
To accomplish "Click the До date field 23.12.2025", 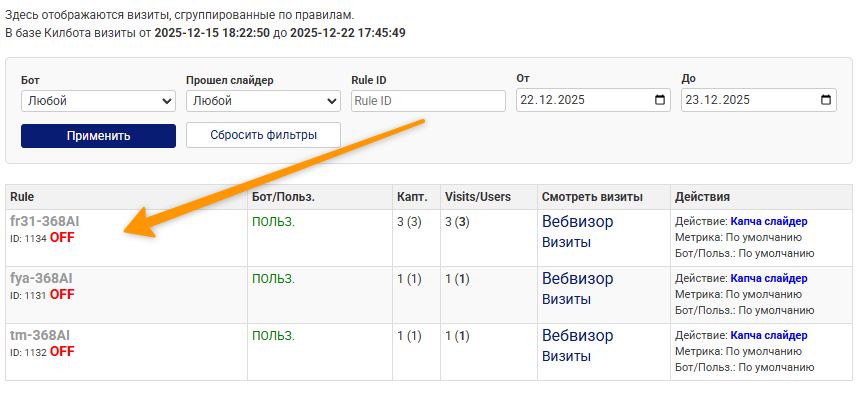I will (x=759, y=100).
